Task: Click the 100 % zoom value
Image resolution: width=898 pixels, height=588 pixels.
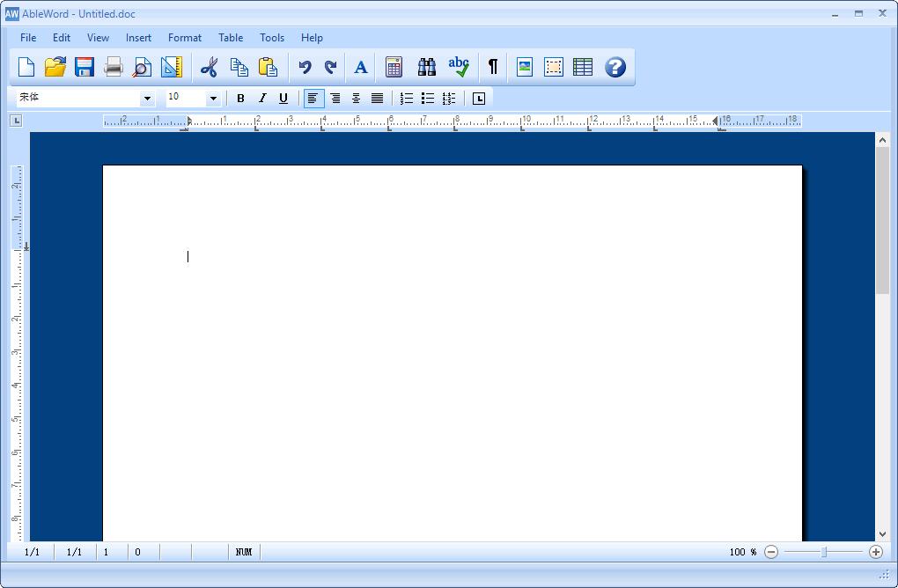Action: pyautogui.click(x=743, y=552)
